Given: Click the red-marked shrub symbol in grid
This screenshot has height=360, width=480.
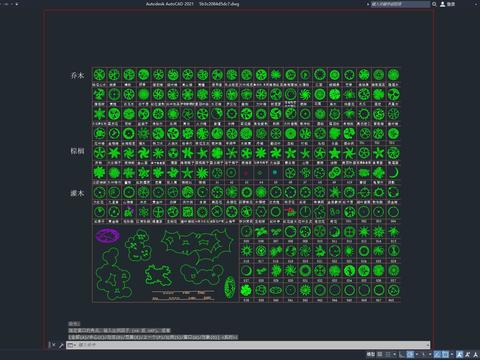Looking at the screenshot, I should click(290, 211).
